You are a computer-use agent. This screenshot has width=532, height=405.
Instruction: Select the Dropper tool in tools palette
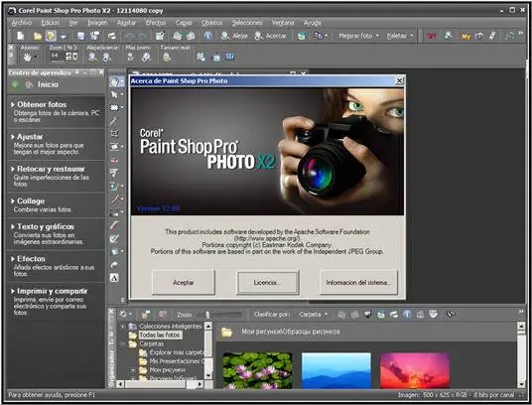coord(114,120)
